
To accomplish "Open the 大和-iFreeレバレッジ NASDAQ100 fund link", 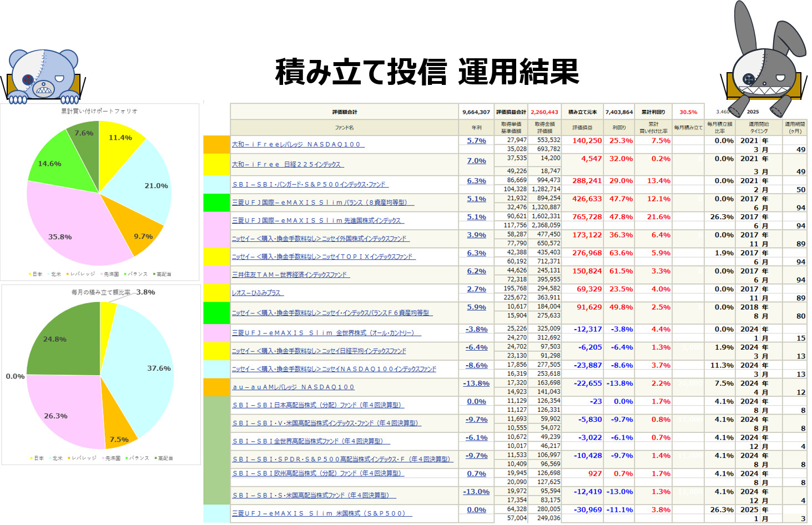I will (297, 144).
